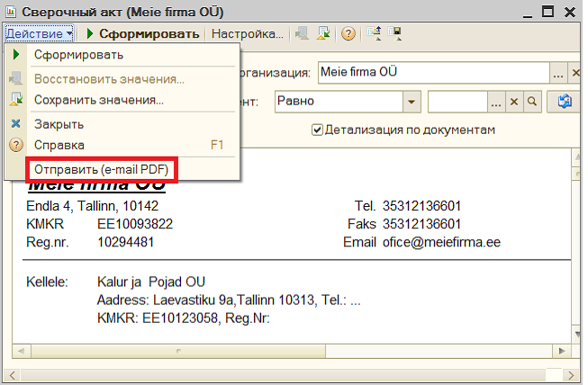Click KMKR value EE10093822
The image size is (588, 385).
pyautogui.click(x=135, y=224)
